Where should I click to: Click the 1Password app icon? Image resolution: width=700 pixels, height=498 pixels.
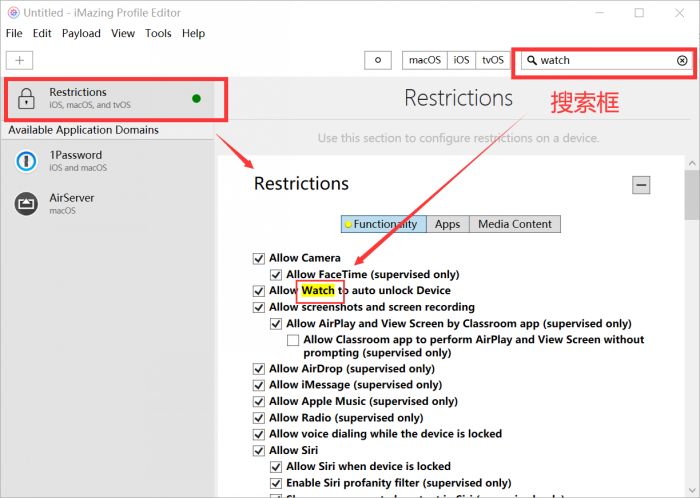point(26,161)
